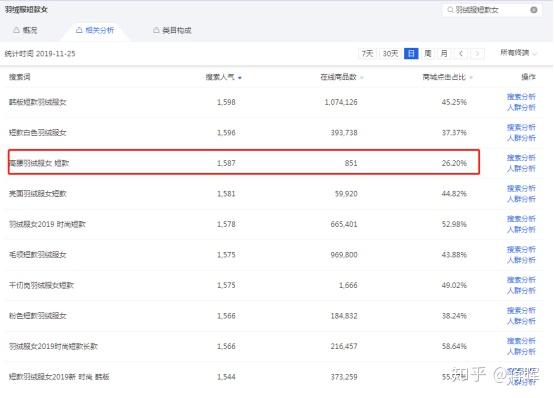This screenshot has height=398, width=554.
Task: Select the 周 period button
Action: tap(428, 53)
